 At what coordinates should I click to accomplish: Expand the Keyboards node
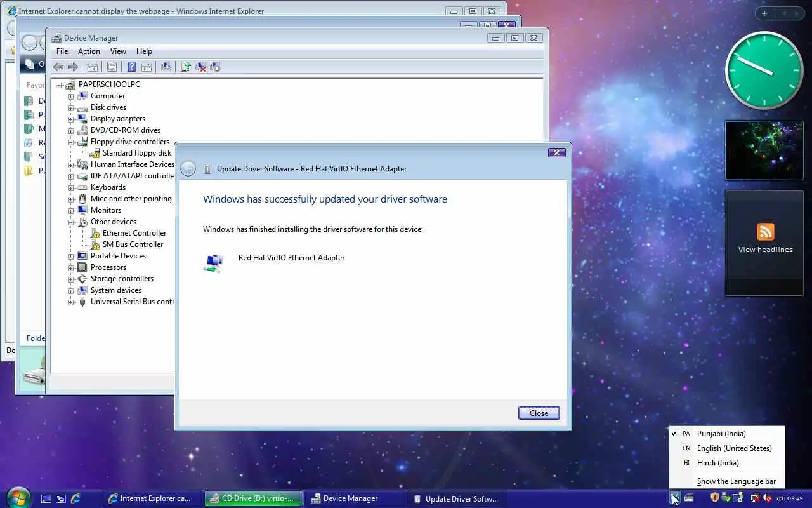click(x=71, y=187)
